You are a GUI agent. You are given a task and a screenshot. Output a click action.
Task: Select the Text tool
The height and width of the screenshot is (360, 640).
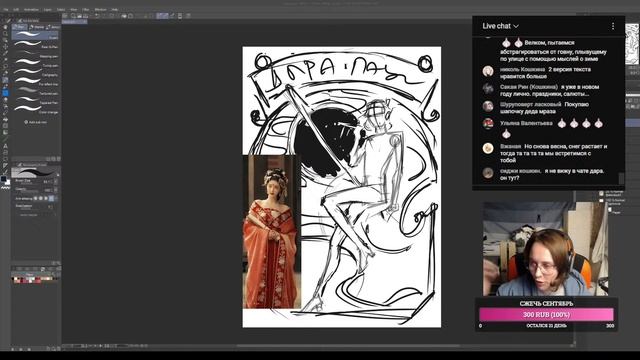point(5,146)
